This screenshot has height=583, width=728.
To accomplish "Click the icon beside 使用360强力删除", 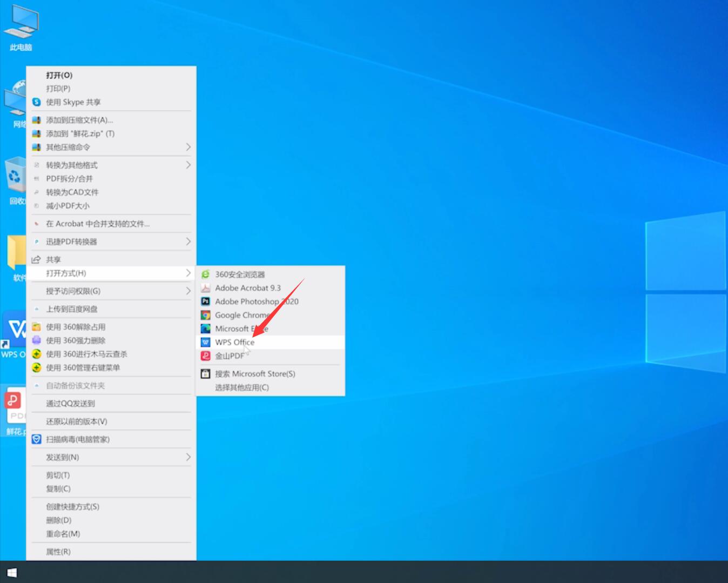I will [36, 340].
